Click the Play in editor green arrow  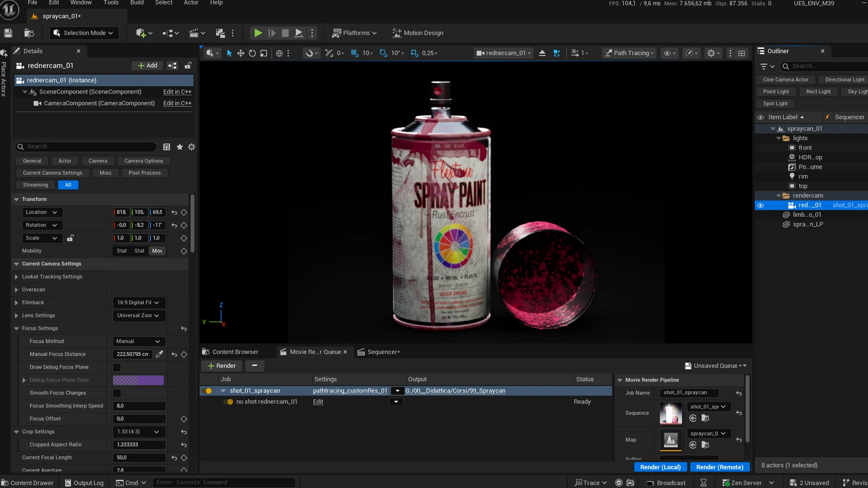258,33
